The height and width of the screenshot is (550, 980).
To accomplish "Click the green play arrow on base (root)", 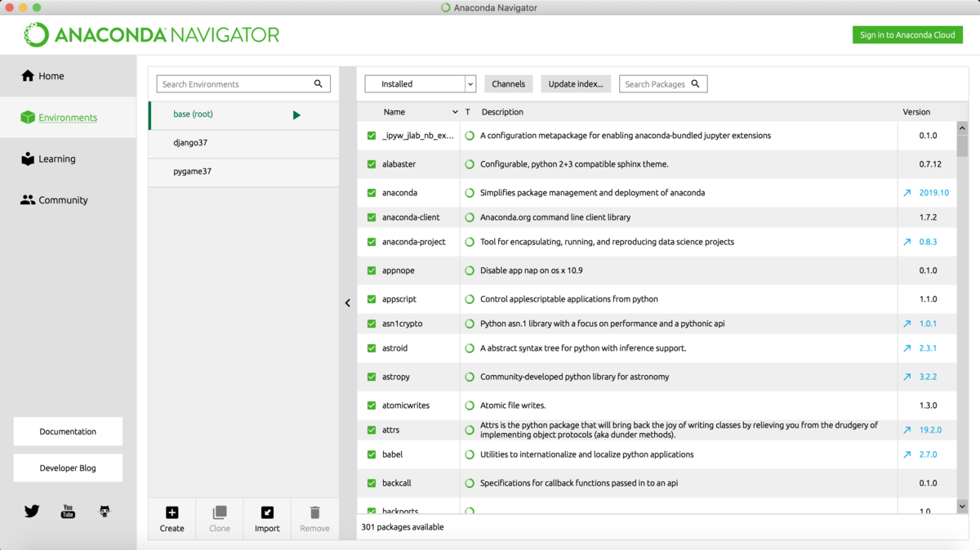I will click(x=296, y=115).
